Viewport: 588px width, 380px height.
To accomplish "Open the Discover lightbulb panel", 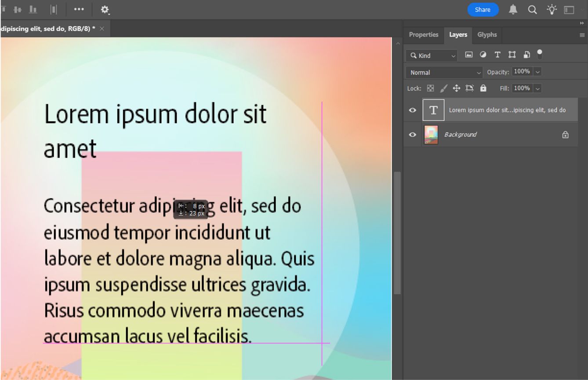I will click(552, 9).
